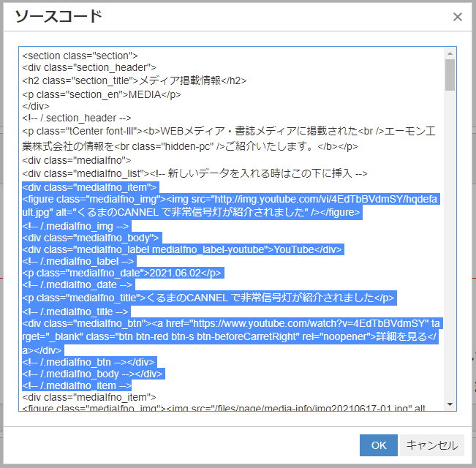Viewport: 476px width, 468px height.
Task: Place cursor on the section class="section" line
Action: pos(80,56)
